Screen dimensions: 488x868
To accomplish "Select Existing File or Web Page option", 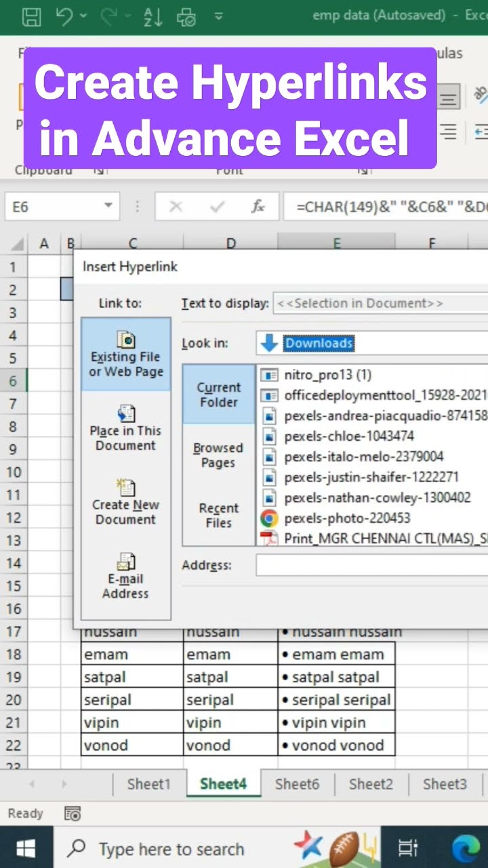I will pos(126,354).
